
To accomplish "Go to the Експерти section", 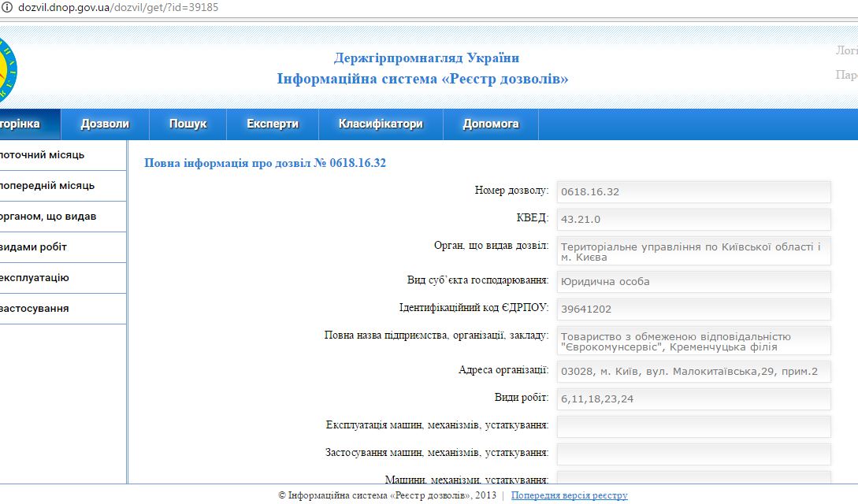I will pyautogui.click(x=273, y=124).
